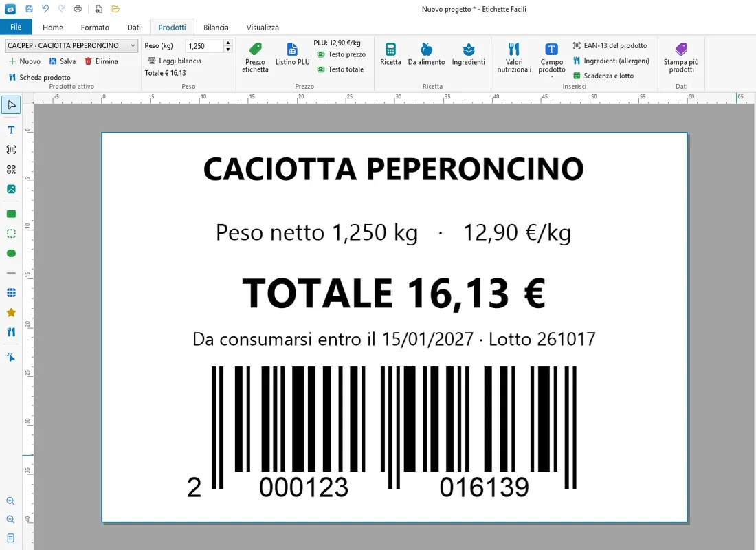Click the horizontal ruler above the canvas
The image size is (756, 550).
394,98
